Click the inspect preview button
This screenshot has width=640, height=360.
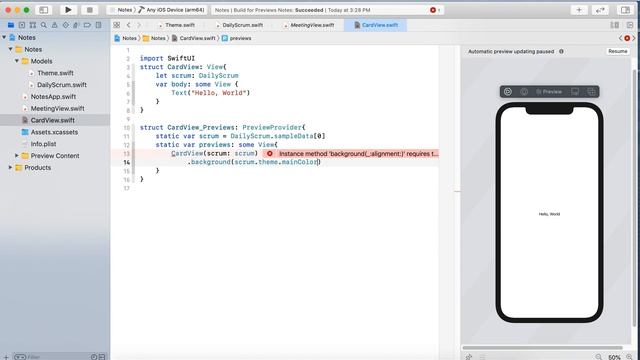[x=524, y=91]
